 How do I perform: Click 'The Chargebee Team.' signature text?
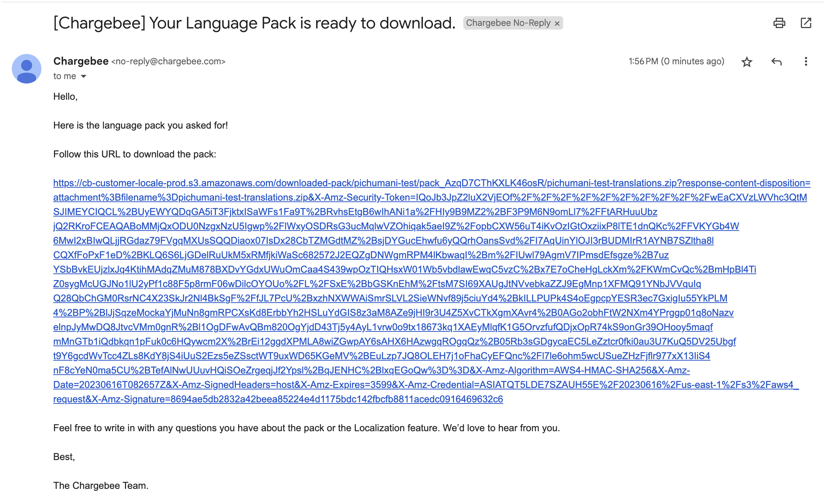101,486
